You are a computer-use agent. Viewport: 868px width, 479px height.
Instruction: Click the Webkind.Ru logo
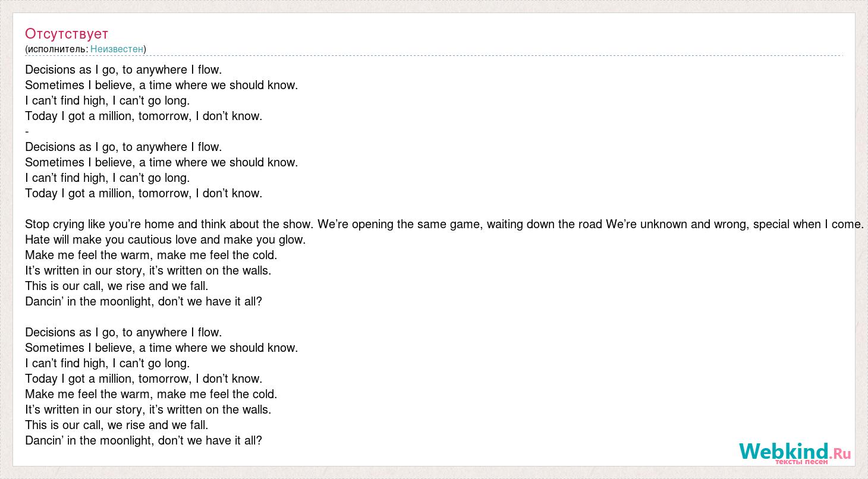click(x=795, y=453)
